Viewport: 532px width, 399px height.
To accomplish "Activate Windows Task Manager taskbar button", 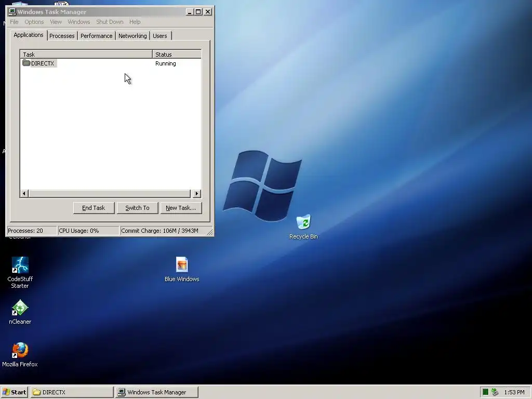I will coord(157,392).
